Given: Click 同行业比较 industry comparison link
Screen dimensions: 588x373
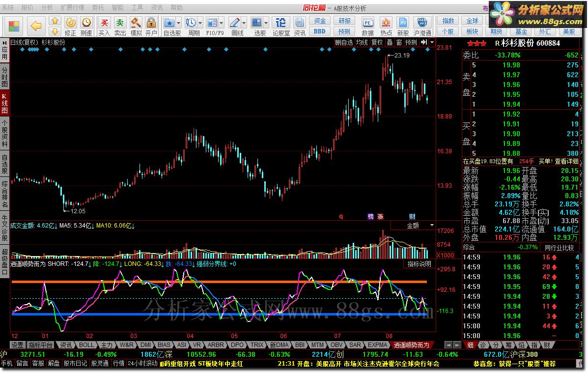Looking at the screenshot, I should pyautogui.click(x=559, y=248).
